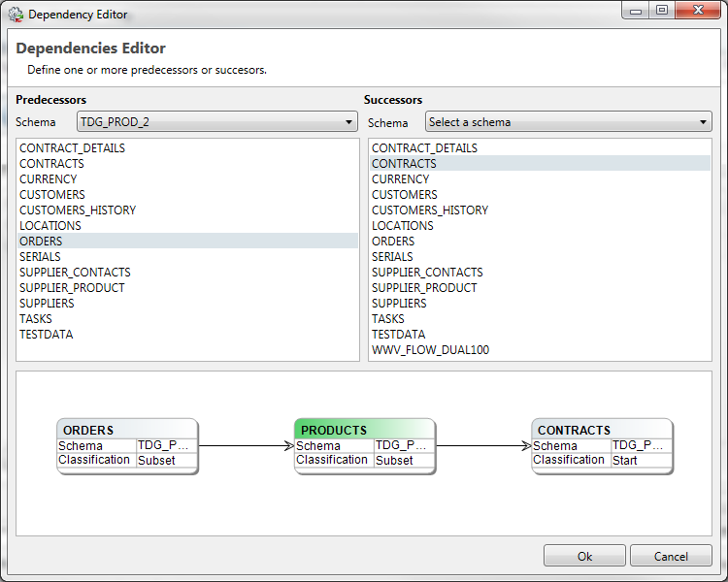728x582 pixels.
Task: Click Classification value Start in CONTRACTS node
Action: point(625,461)
